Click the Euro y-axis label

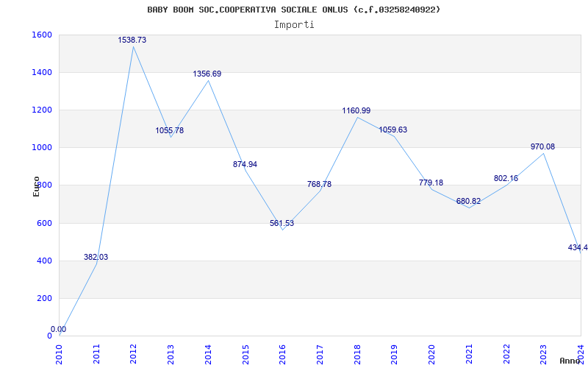(x=36, y=186)
